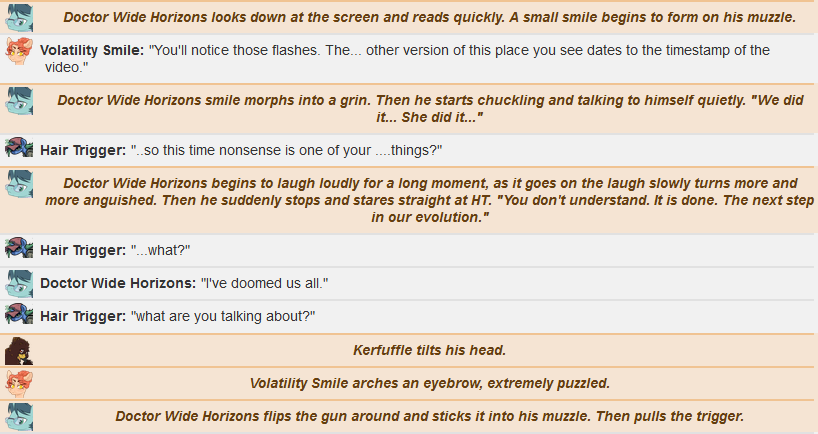This screenshot has width=818, height=434.
Task: Click the "I've doomed us all" message text
Action: coord(264,283)
